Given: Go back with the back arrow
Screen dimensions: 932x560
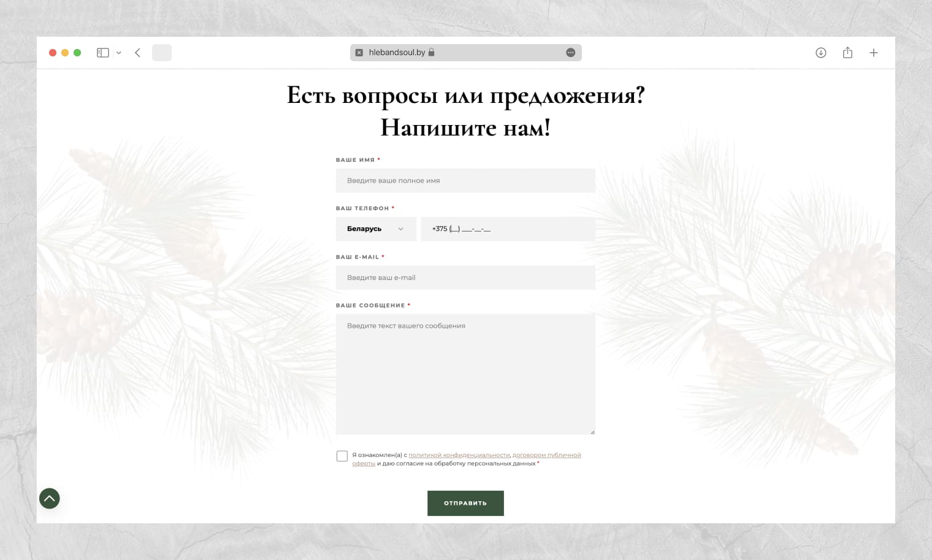Looking at the screenshot, I should click(137, 53).
